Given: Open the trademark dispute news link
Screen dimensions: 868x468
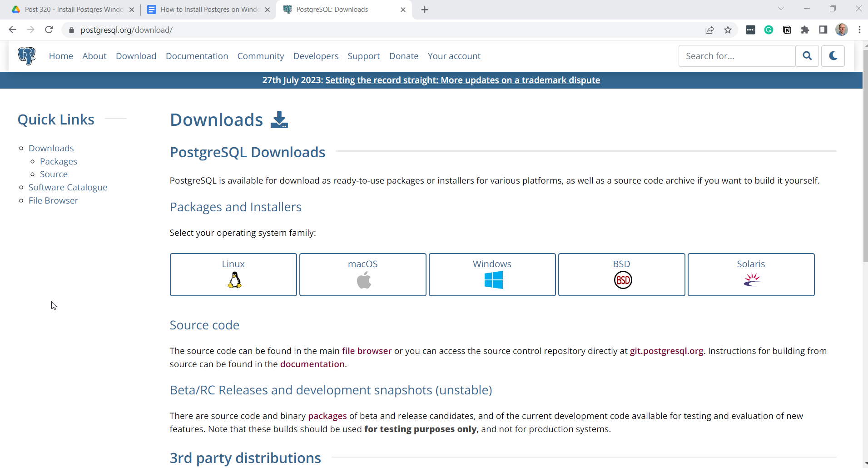Looking at the screenshot, I should tap(462, 80).
